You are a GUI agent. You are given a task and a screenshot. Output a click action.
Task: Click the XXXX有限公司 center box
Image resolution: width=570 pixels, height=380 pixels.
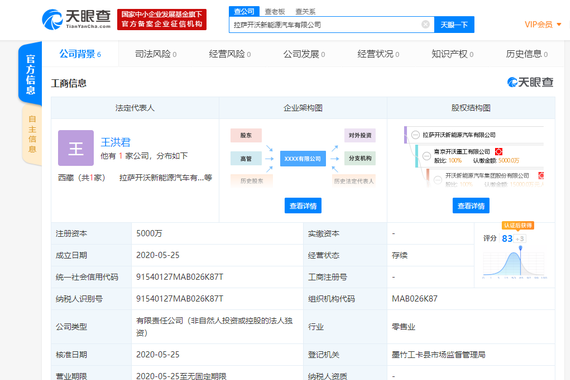pyautogui.click(x=303, y=159)
